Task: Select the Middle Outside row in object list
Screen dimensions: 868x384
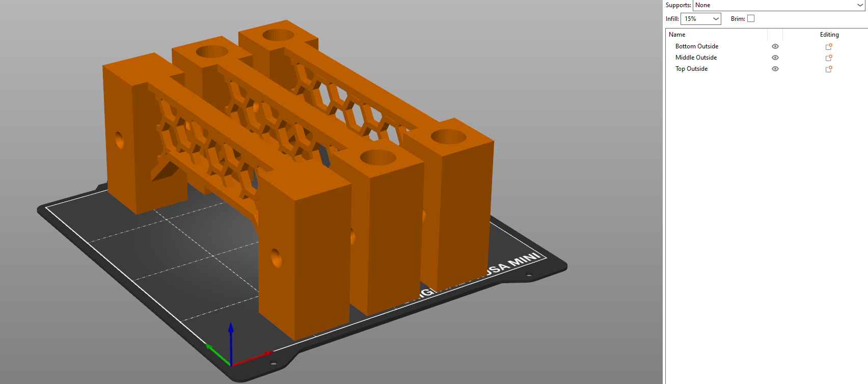Action: coord(767,58)
